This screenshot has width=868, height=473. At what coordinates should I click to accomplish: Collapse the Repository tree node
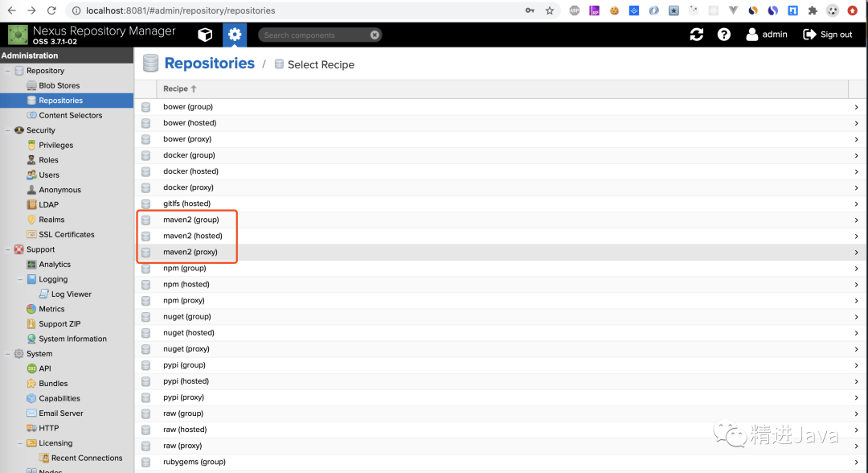pos(8,71)
